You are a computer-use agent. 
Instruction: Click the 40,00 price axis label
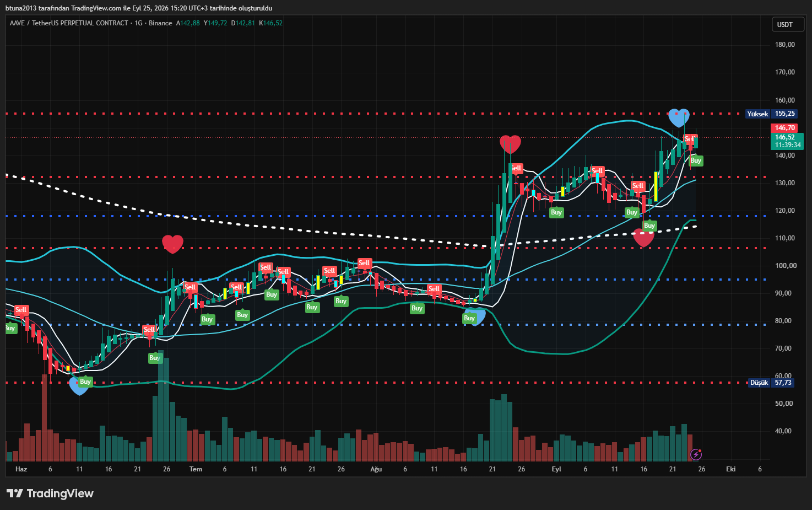coord(783,431)
